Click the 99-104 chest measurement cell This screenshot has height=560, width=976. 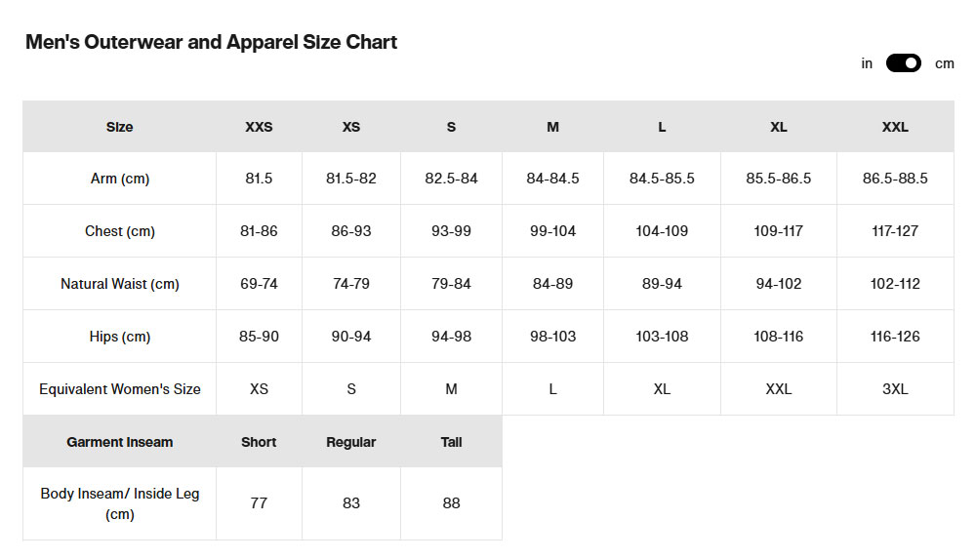(552, 231)
